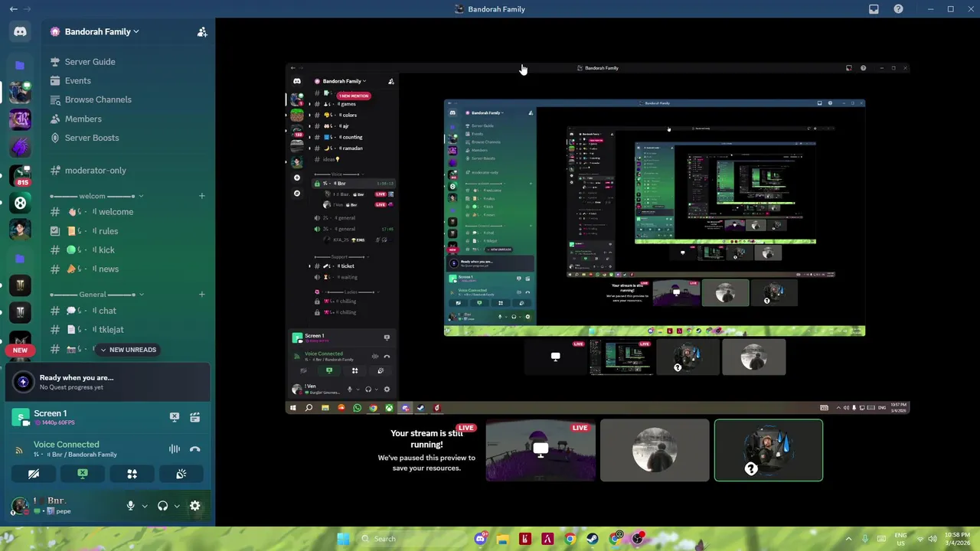The width and height of the screenshot is (980, 551).
Task: Toggle the system tray microphone indicator
Action: [865, 539]
